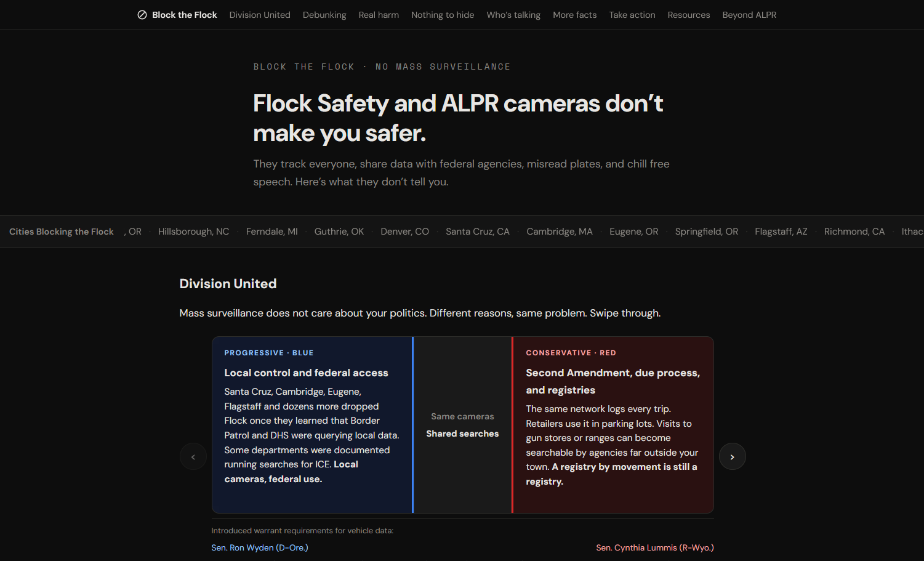Select the Flagstaff, AZ city entry
This screenshot has width=924, height=561.
pyautogui.click(x=781, y=231)
